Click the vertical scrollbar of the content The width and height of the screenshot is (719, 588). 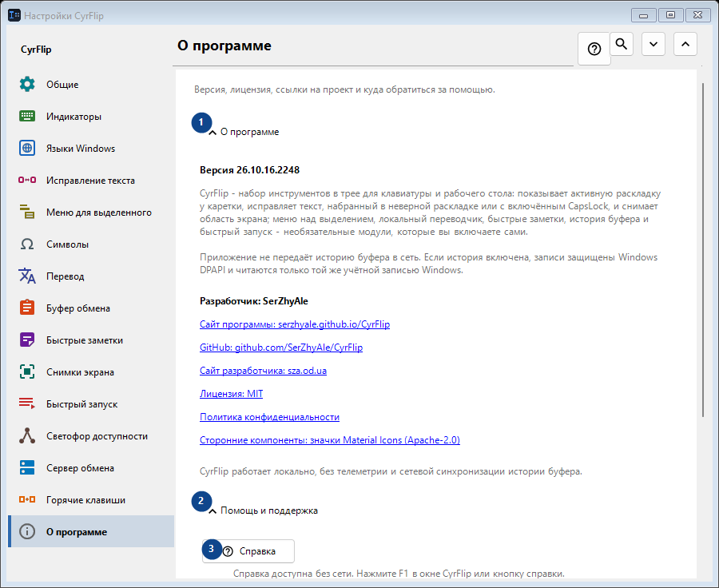pos(703,250)
